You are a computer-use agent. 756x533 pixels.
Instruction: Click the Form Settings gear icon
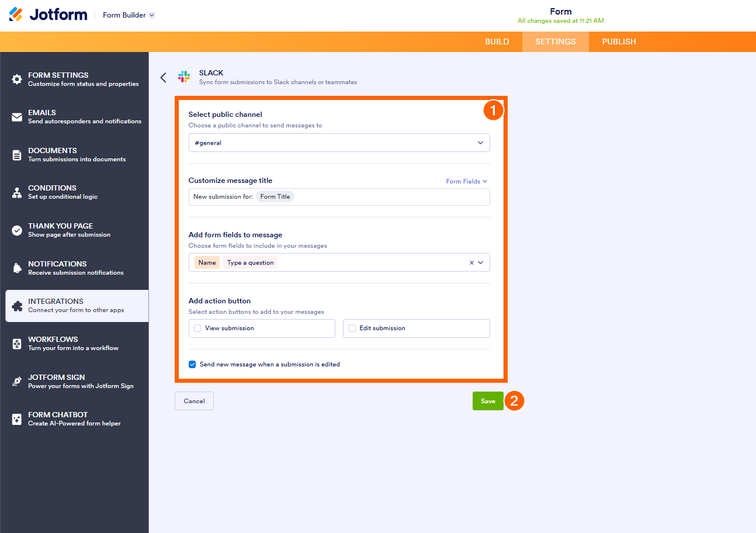pyautogui.click(x=17, y=79)
